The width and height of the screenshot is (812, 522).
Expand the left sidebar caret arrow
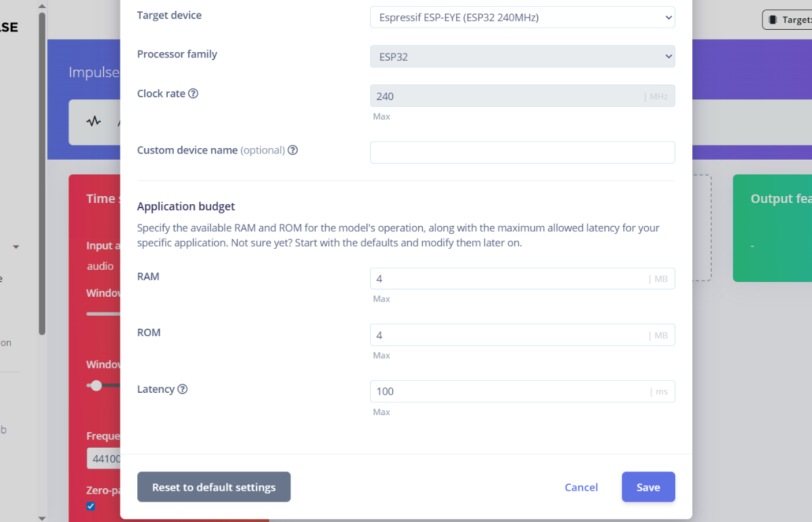(16, 247)
